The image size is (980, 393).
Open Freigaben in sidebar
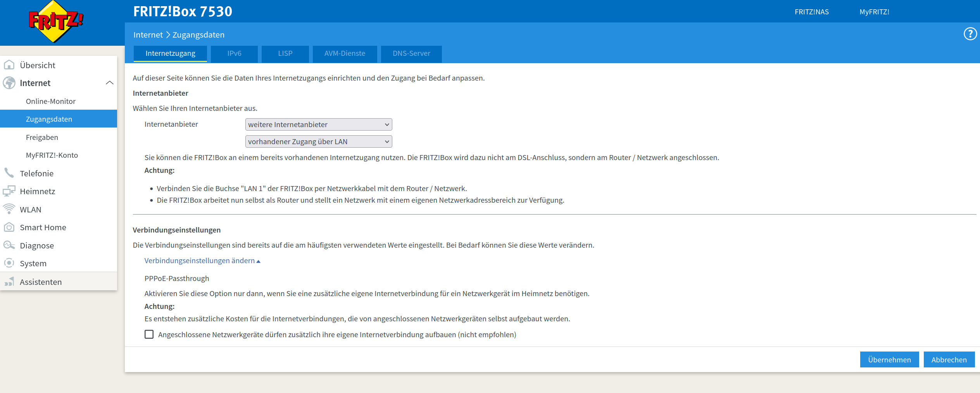click(x=59, y=137)
